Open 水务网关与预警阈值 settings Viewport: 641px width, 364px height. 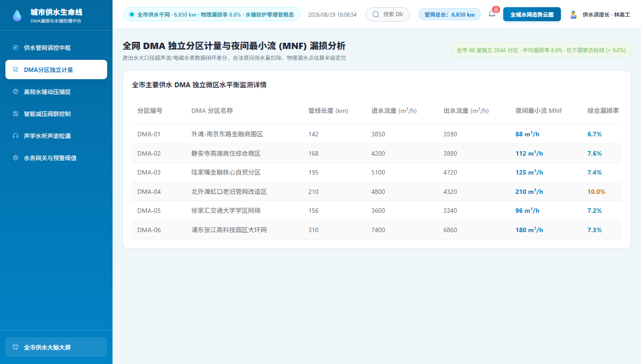[56, 158]
